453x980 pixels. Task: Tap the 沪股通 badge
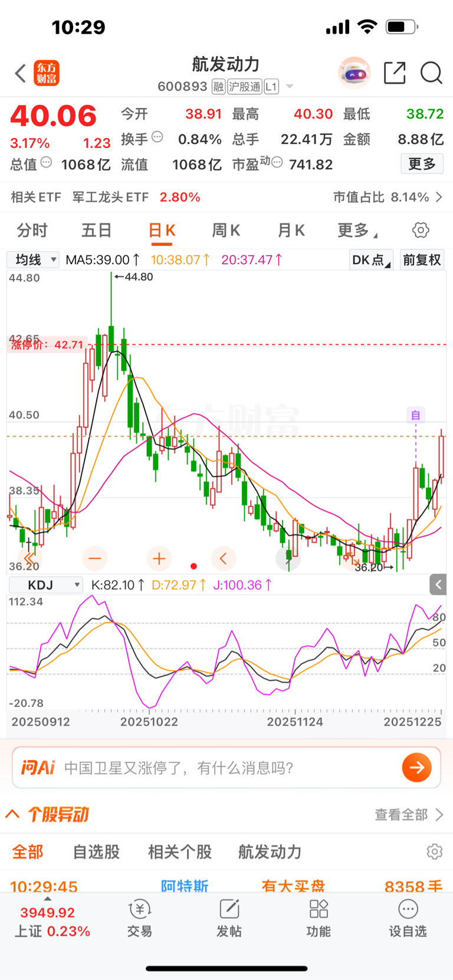tap(244, 87)
